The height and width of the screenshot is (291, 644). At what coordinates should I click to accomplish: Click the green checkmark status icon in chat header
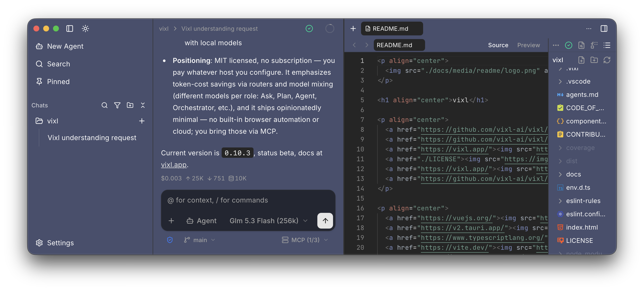[309, 29]
